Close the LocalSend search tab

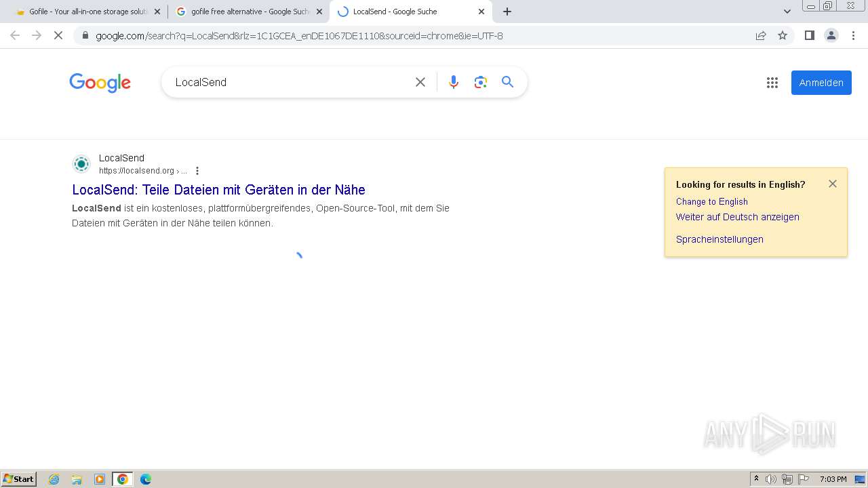pyautogui.click(x=481, y=12)
